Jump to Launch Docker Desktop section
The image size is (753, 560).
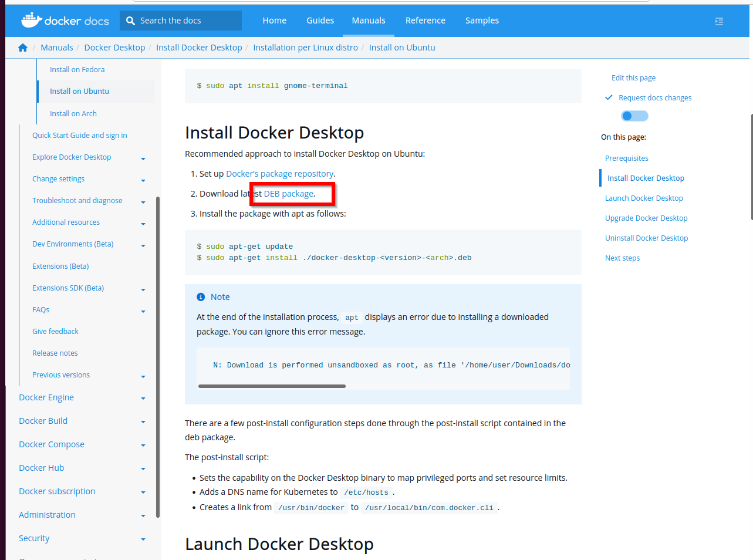tap(644, 198)
